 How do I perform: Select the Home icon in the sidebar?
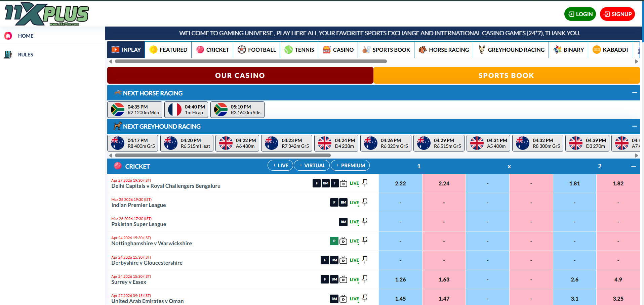click(8, 36)
